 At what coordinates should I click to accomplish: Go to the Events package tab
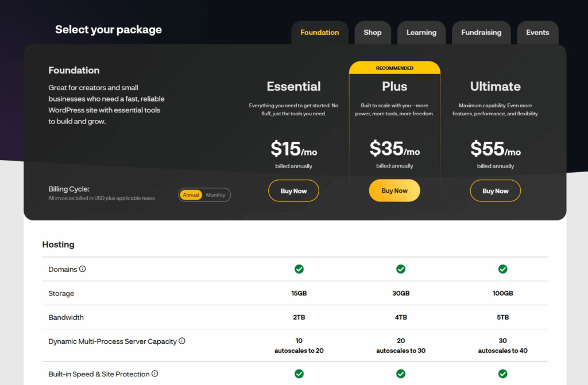(537, 33)
